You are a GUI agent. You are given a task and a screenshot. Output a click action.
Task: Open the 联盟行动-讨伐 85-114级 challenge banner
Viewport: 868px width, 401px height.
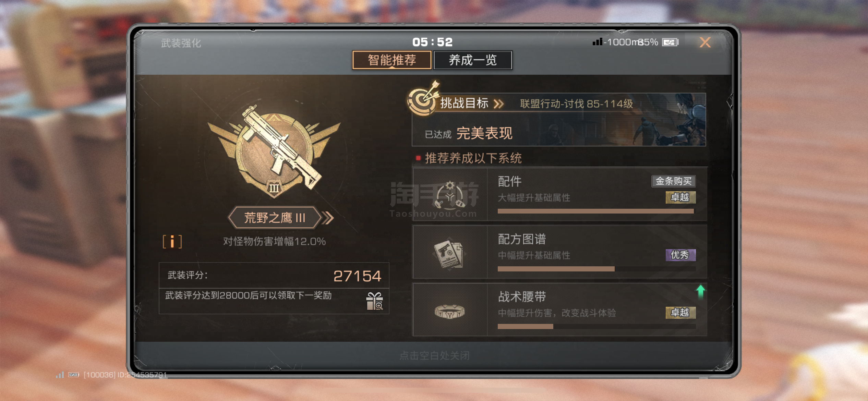(x=559, y=119)
